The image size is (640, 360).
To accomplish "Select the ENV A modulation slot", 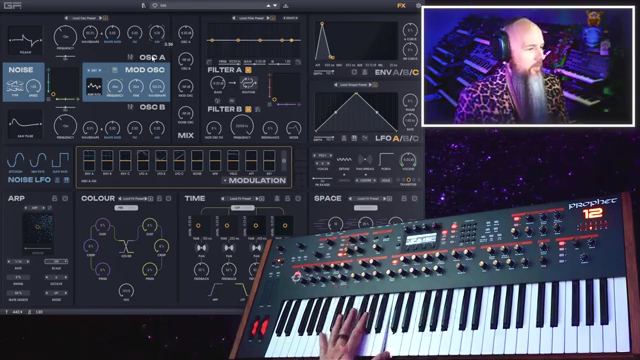I will 89,160.
